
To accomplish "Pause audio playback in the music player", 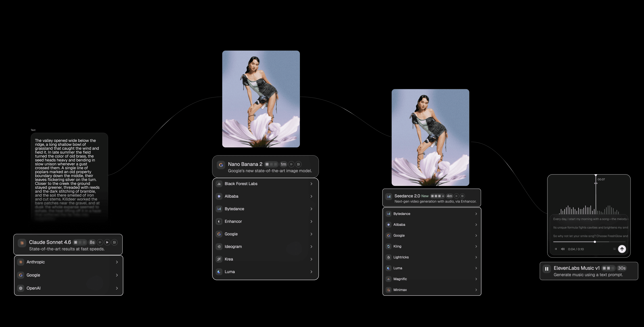I will point(556,249).
